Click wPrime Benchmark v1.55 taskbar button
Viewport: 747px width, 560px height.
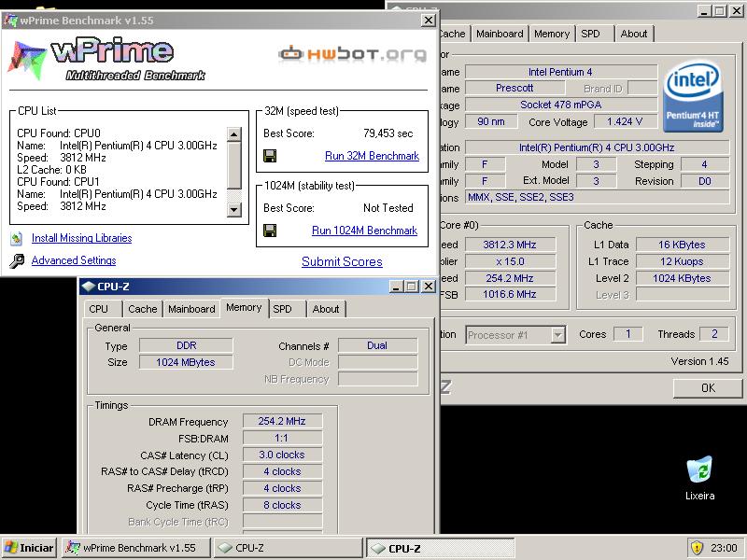[x=135, y=548]
